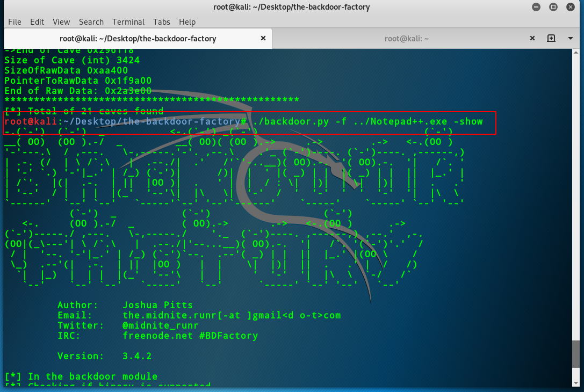Open the Terminal menu
This screenshot has width=584, height=392.
point(128,22)
